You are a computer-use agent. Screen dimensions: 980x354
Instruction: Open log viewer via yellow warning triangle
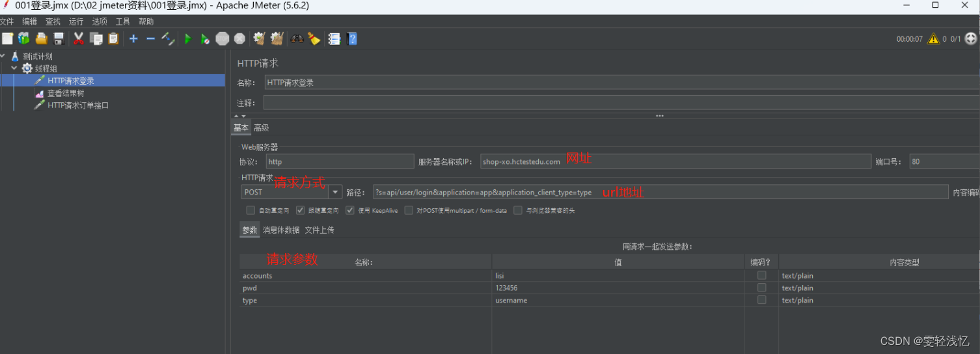(933, 38)
